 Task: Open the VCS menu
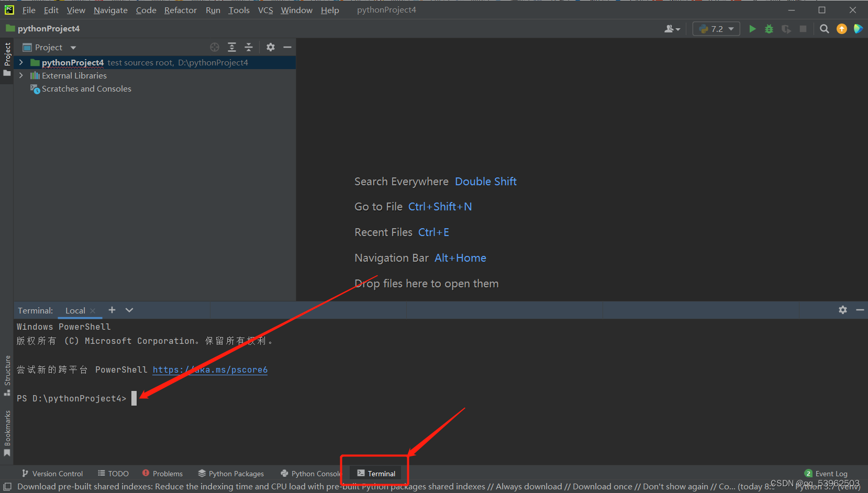click(265, 10)
